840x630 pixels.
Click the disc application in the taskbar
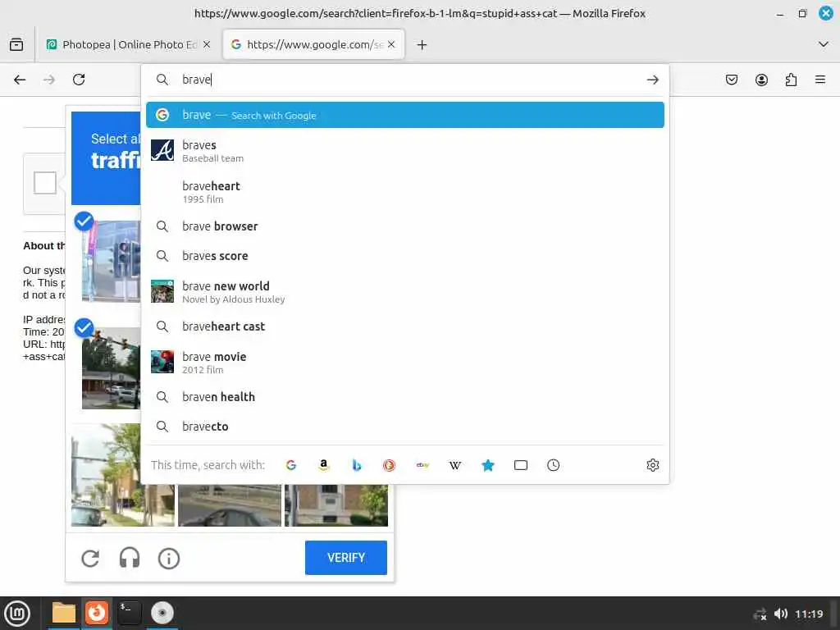coord(162,613)
